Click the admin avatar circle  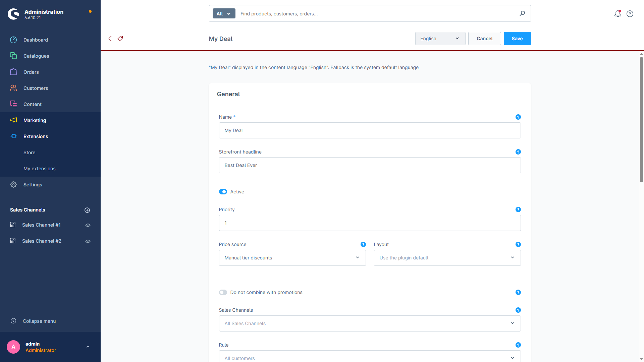click(x=13, y=347)
